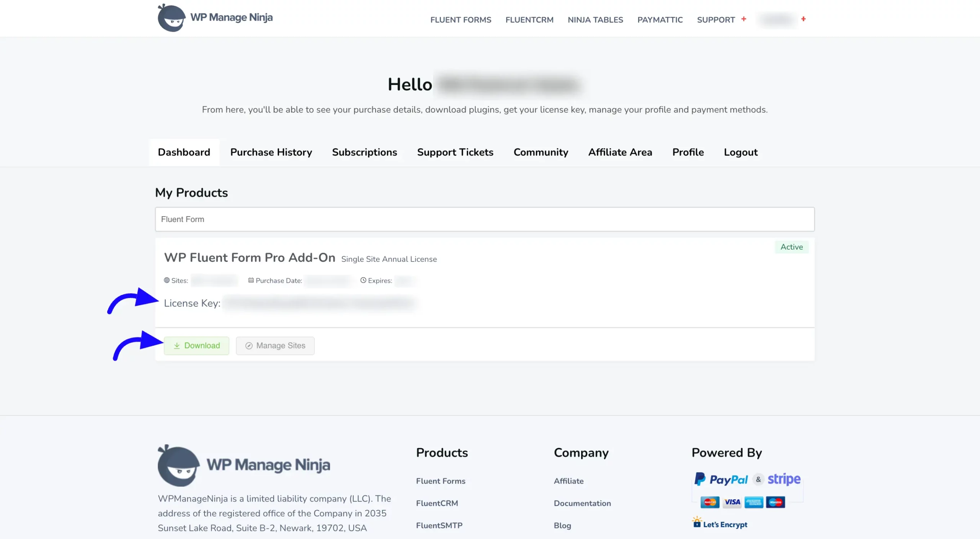Click the PayPal logo in the footer
980x539 pixels.
point(721,479)
